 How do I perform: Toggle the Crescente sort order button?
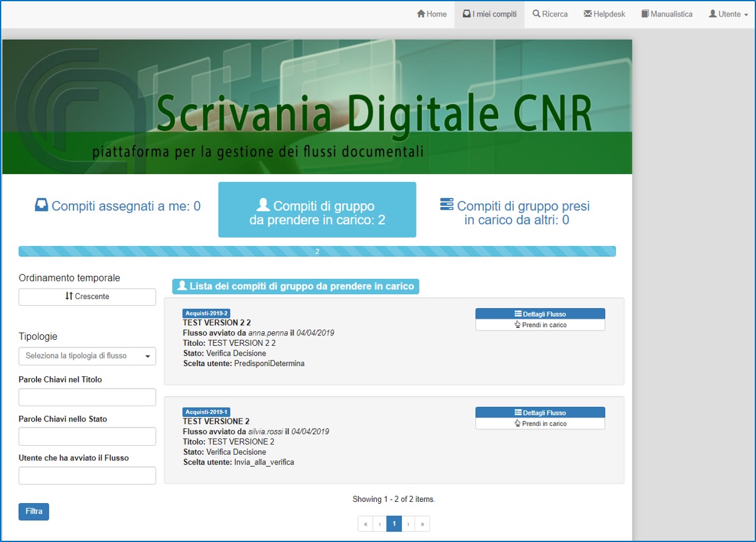87,297
